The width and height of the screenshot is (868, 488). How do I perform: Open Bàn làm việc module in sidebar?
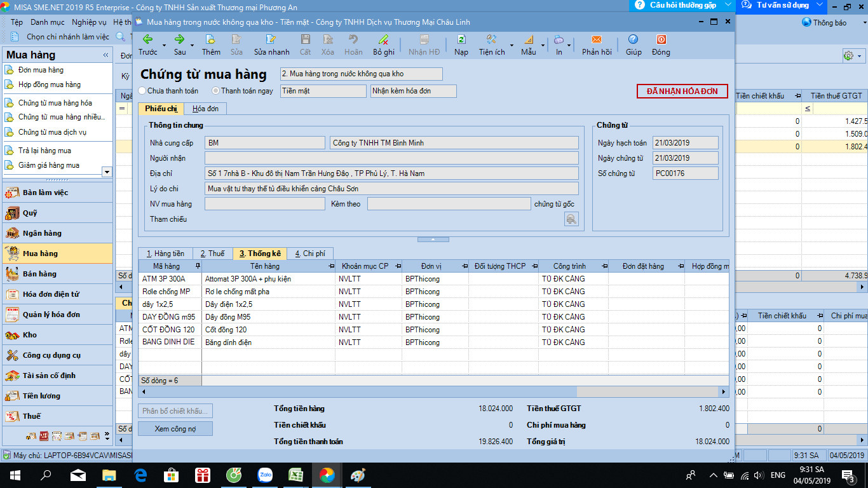[57, 193]
